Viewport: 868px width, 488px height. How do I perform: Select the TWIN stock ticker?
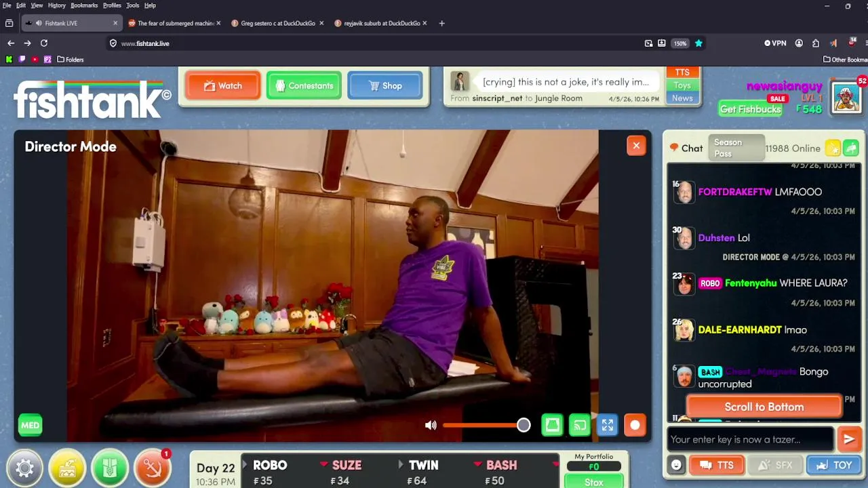[x=423, y=472]
